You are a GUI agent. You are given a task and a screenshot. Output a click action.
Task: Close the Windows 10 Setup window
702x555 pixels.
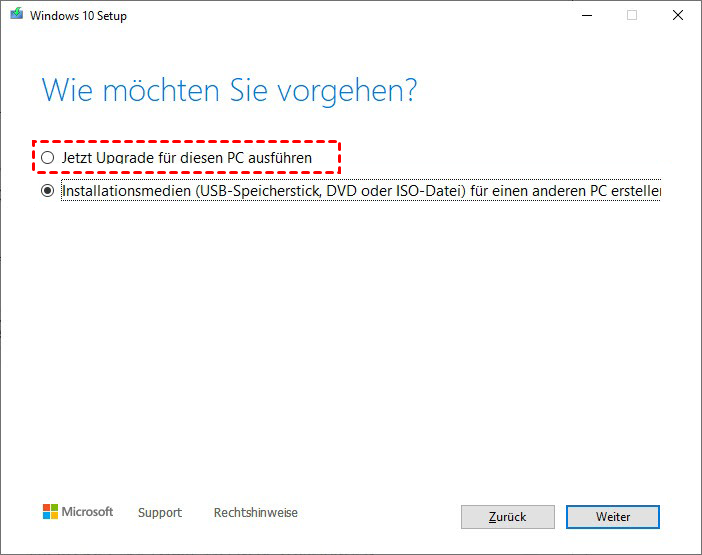click(x=678, y=16)
